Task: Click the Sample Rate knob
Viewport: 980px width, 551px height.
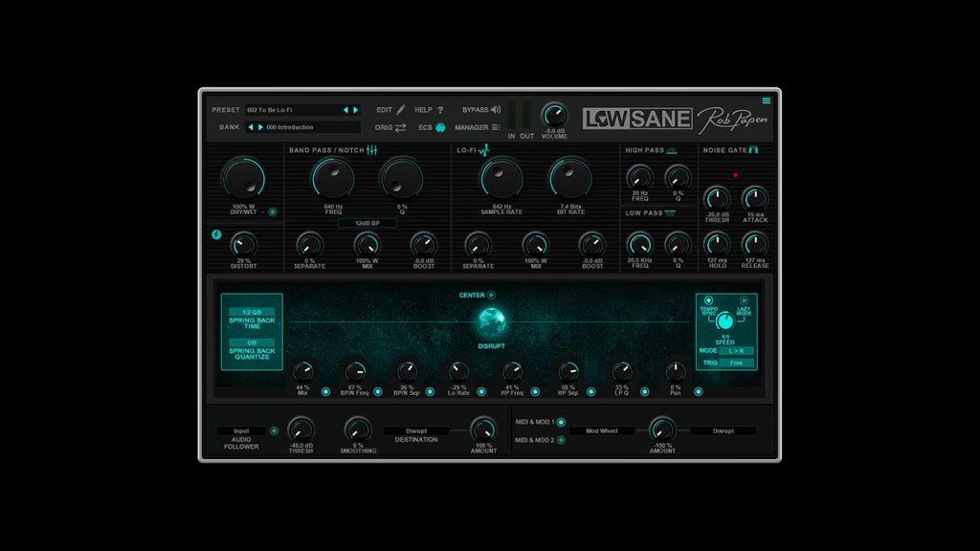Action: [501, 179]
